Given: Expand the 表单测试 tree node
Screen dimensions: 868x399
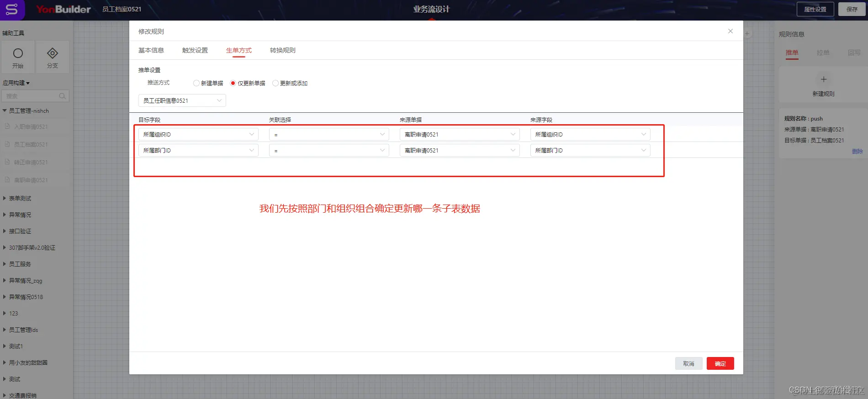Looking at the screenshot, I should coord(5,198).
